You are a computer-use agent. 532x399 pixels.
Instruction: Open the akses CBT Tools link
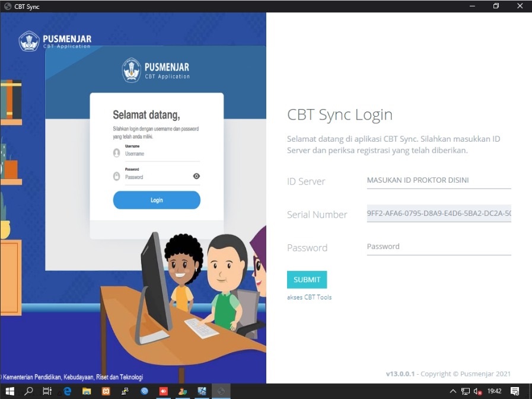pyautogui.click(x=310, y=297)
